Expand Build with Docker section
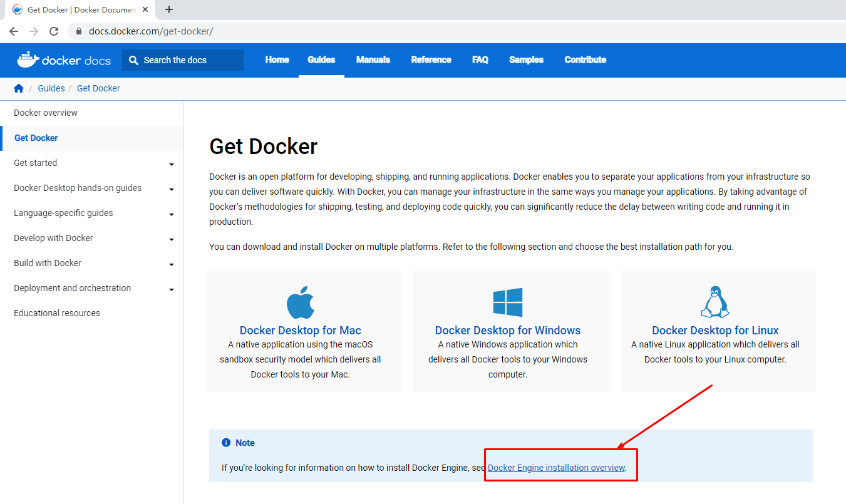This screenshot has width=846, height=504. [172, 265]
